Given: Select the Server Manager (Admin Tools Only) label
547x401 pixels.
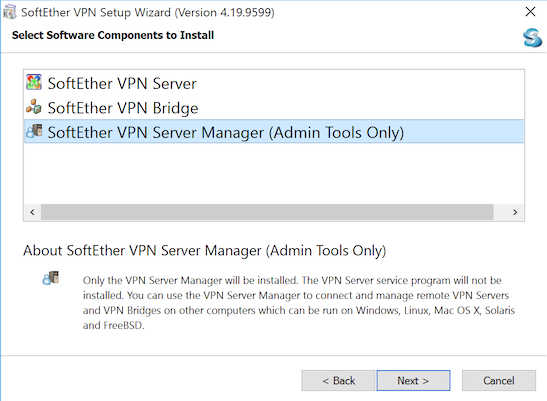Looking at the screenshot, I should pyautogui.click(x=226, y=133).
